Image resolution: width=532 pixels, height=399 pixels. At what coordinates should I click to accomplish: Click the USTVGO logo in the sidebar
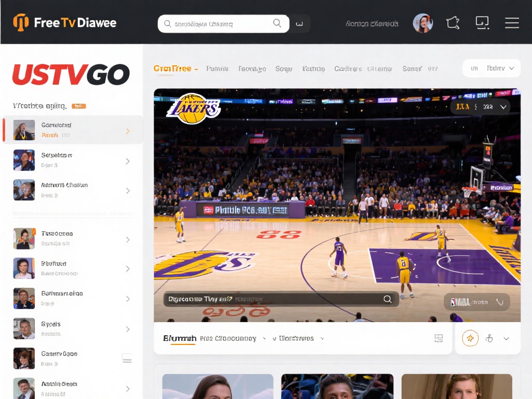[71, 75]
